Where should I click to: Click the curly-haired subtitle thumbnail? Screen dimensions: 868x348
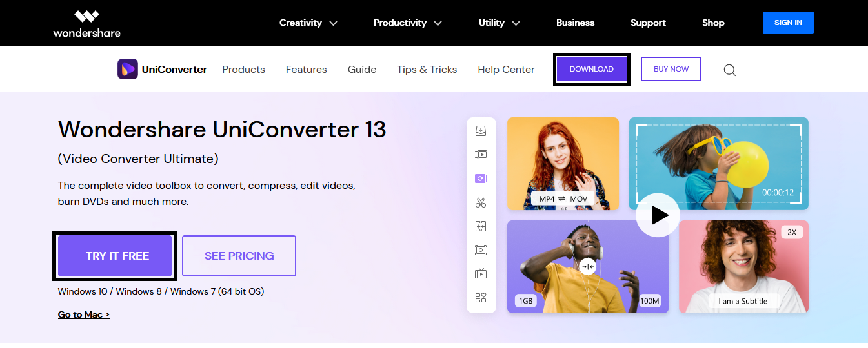743,267
